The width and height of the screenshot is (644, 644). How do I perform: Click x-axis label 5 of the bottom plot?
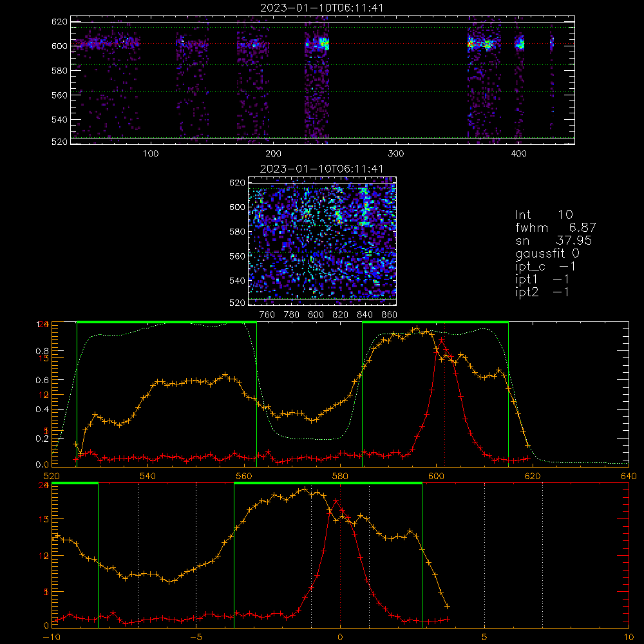(x=485, y=638)
